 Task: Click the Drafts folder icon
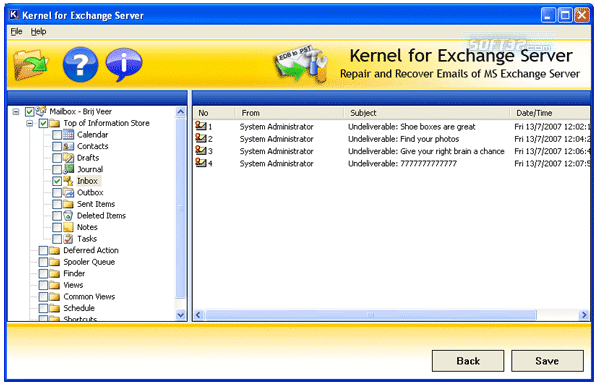tap(68, 158)
